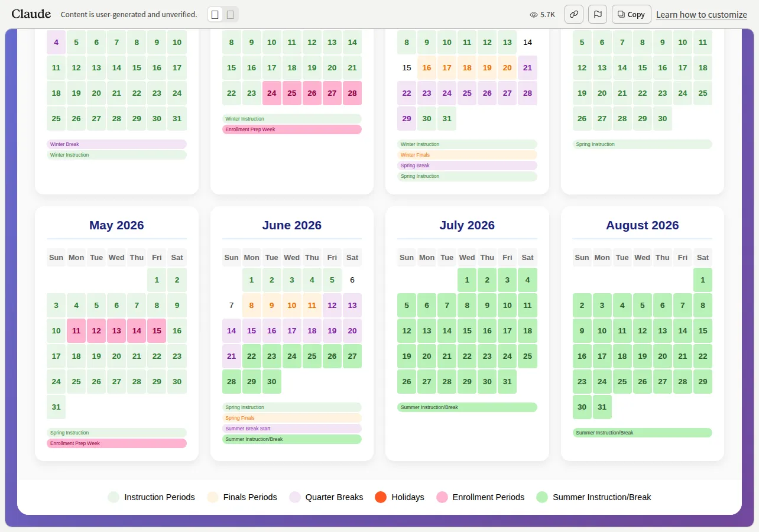Screen dimensions: 759x532
Task: Click the Quarter Breaks legend swatch
Action: pos(295,497)
